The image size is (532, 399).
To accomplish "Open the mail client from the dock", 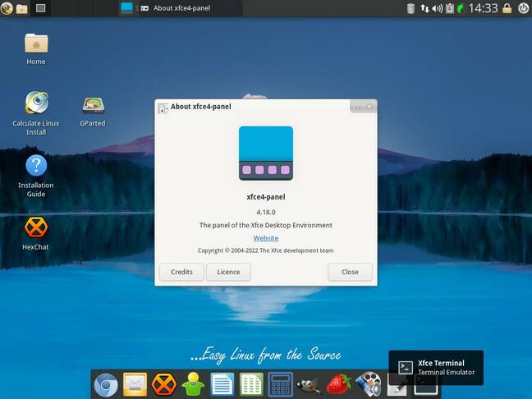I will [x=135, y=385].
